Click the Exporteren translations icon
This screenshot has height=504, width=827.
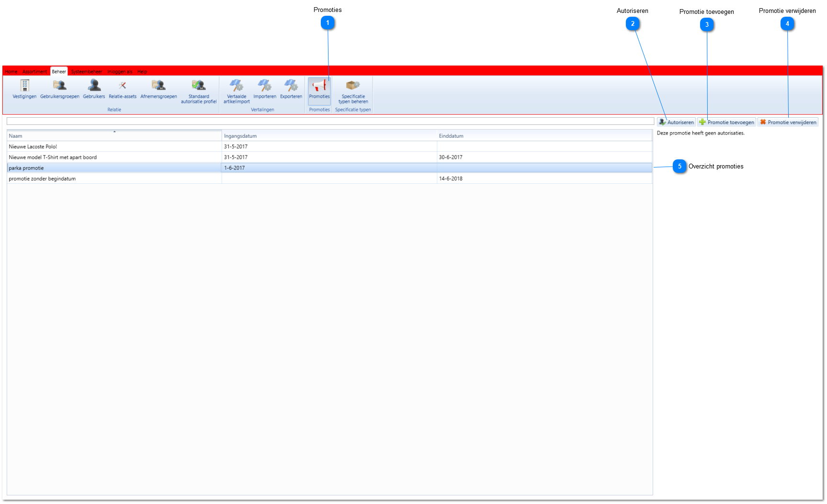(291, 90)
